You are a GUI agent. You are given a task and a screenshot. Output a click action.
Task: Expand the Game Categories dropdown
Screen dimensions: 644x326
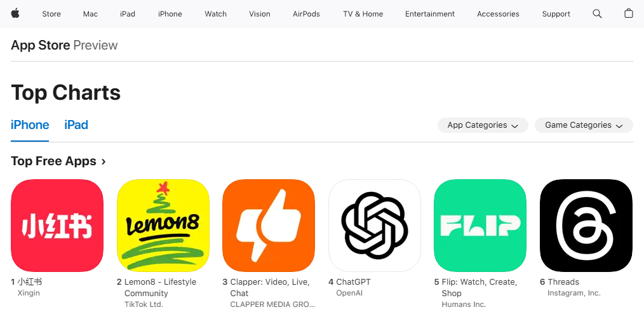click(x=584, y=125)
